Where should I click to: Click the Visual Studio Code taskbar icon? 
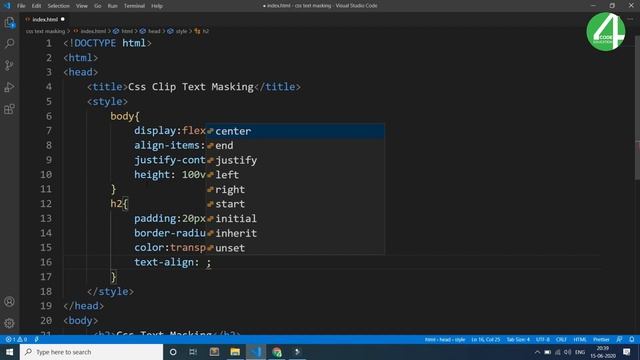tap(256, 352)
